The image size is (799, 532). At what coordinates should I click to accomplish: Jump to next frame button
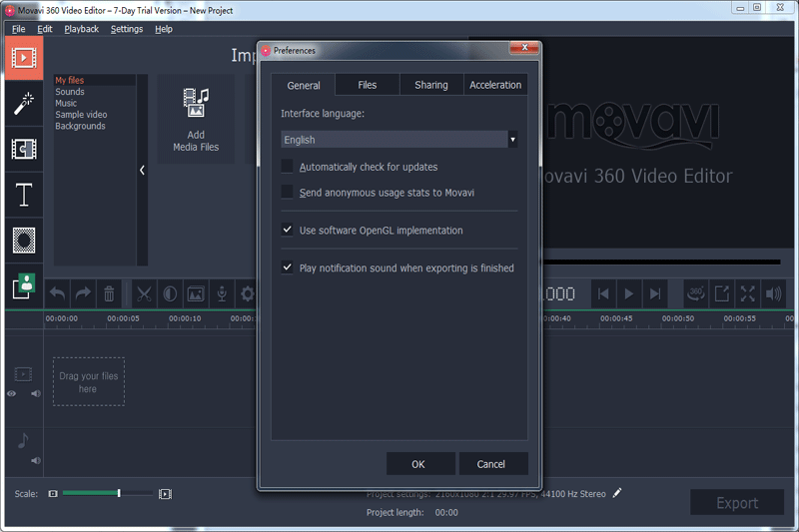(x=655, y=293)
